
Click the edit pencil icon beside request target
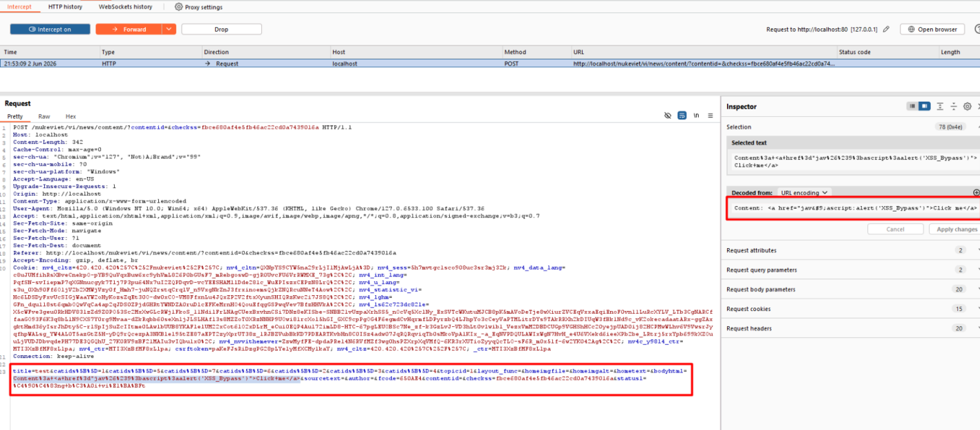pyautogui.click(x=887, y=30)
